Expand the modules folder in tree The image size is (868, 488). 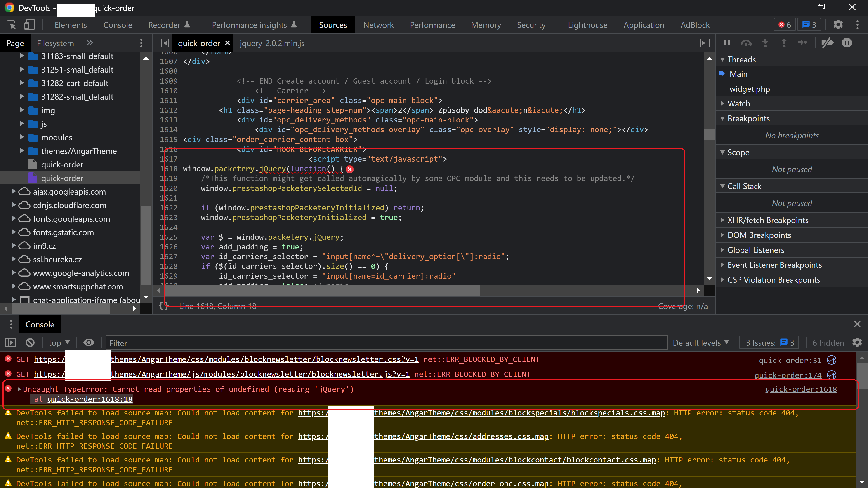pyautogui.click(x=22, y=137)
